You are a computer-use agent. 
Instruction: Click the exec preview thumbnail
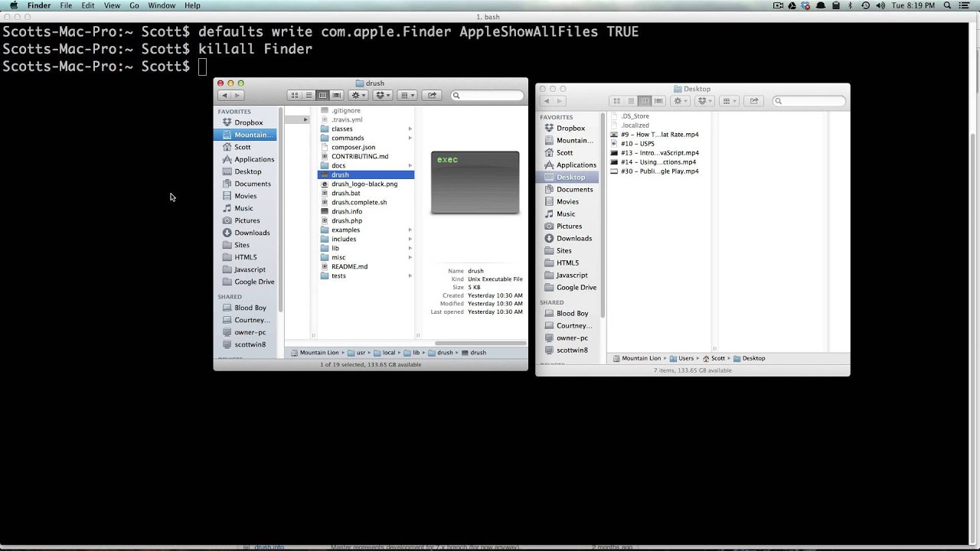point(475,182)
